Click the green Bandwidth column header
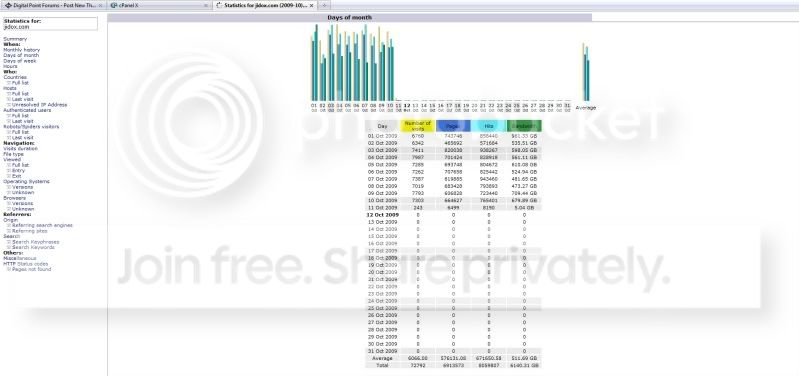This screenshot has width=799, height=376. [x=524, y=126]
